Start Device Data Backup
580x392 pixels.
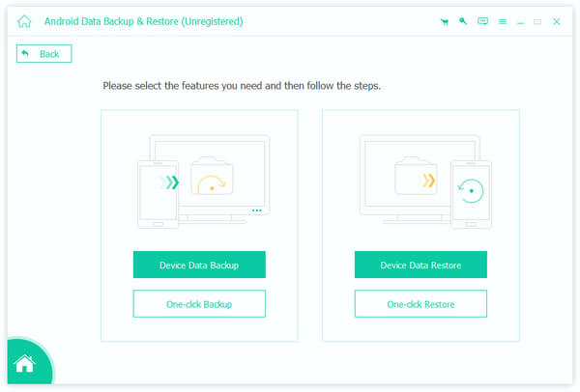199,265
